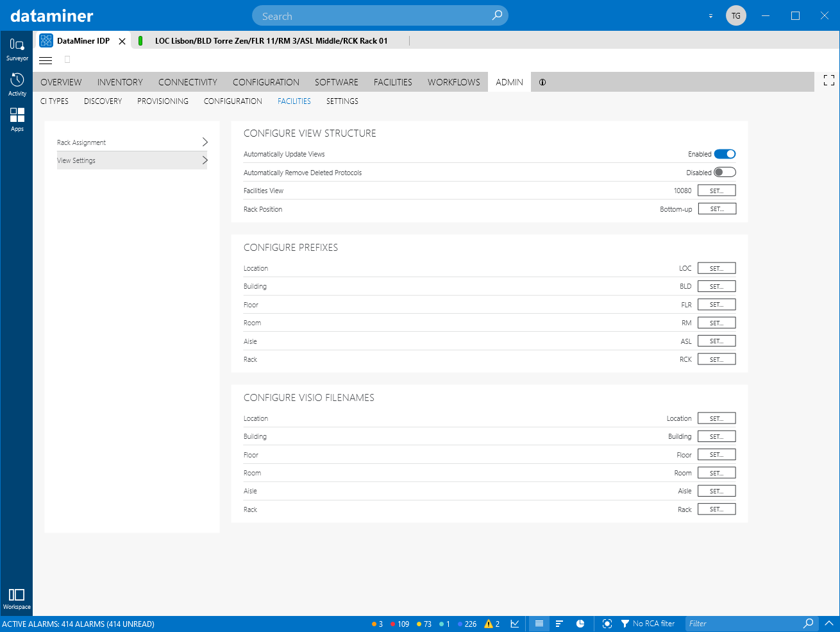Expand Rack Assignment chevron

tap(205, 142)
